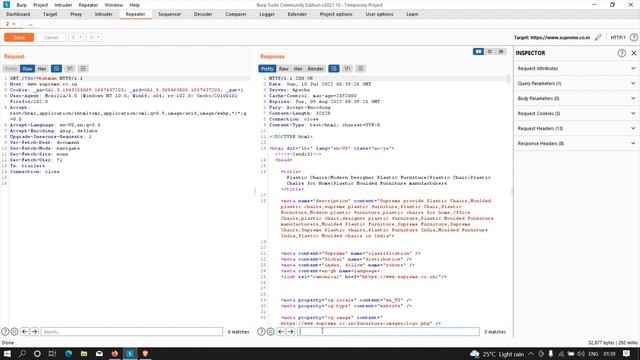
Task: Focus the response search field
Action: pyautogui.click(x=388, y=332)
